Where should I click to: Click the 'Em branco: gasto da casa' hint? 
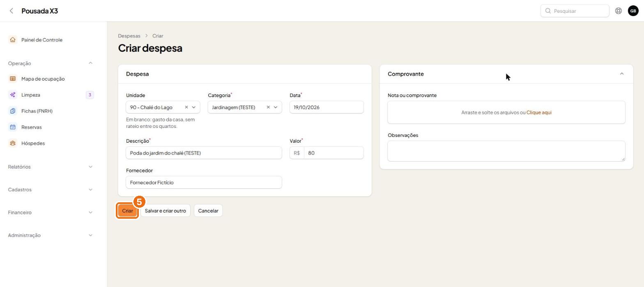(161, 123)
